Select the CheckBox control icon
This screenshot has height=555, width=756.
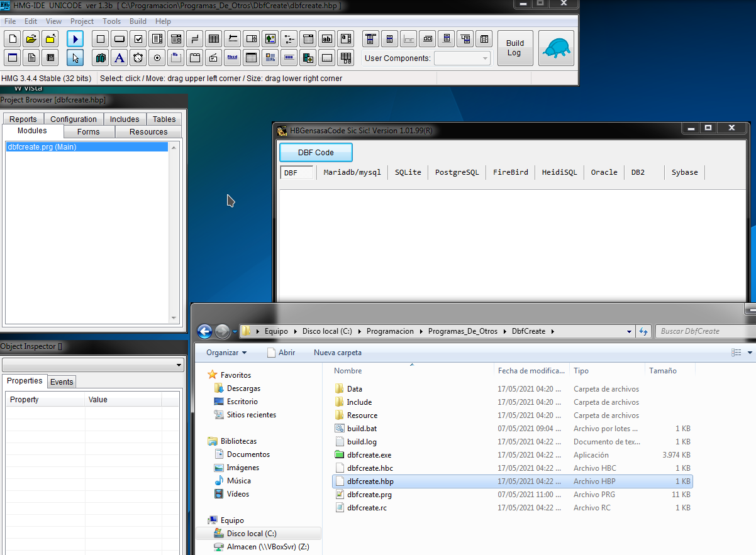(x=138, y=38)
